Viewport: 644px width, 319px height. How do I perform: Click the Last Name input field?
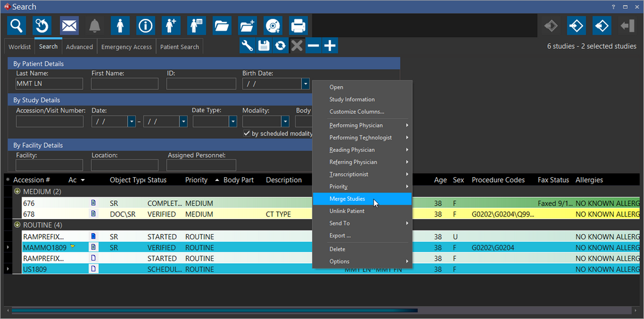point(50,84)
